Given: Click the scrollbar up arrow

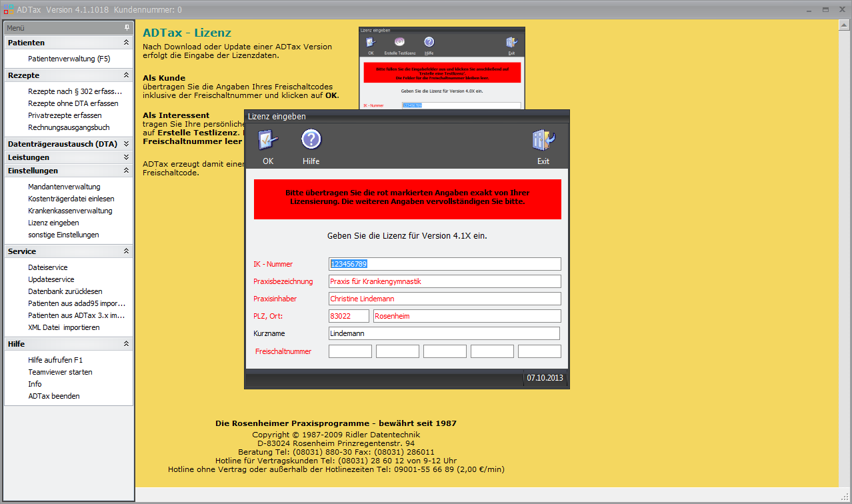Looking at the screenshot, I should click(843, 25).
